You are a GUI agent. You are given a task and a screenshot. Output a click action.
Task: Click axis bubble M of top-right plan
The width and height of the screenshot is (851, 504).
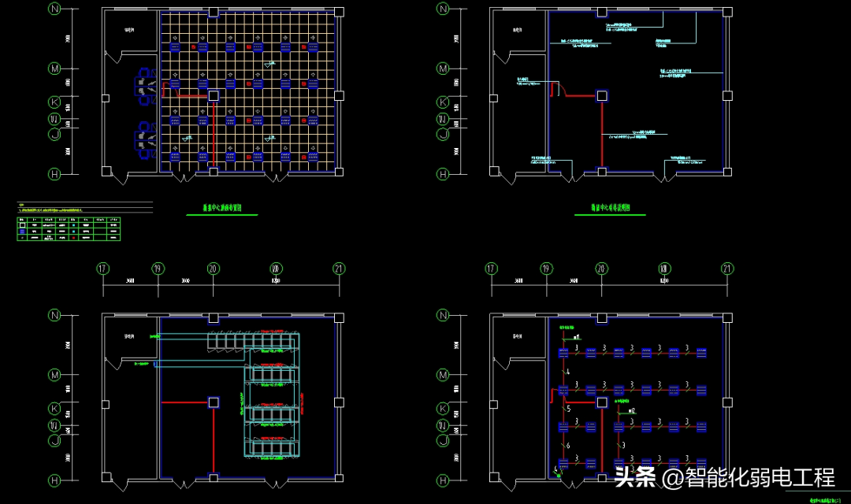444,69
